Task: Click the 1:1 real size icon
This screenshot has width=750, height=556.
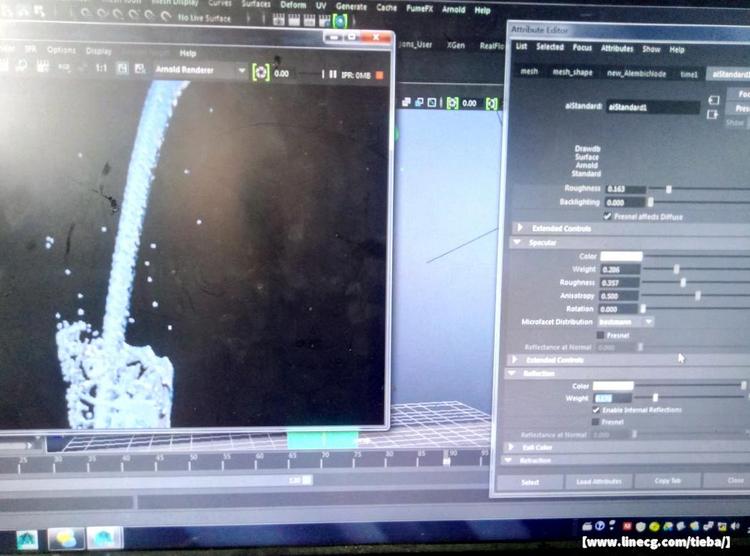Action: tap(101, 68)
